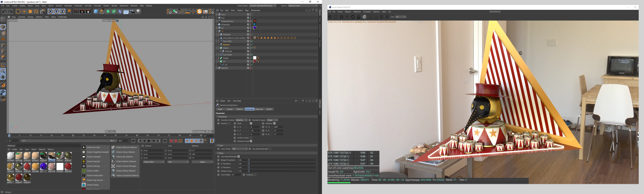Viewport: 644px width, 194px height.
Task: Click the Light object icon
Action: pos(138,12)
